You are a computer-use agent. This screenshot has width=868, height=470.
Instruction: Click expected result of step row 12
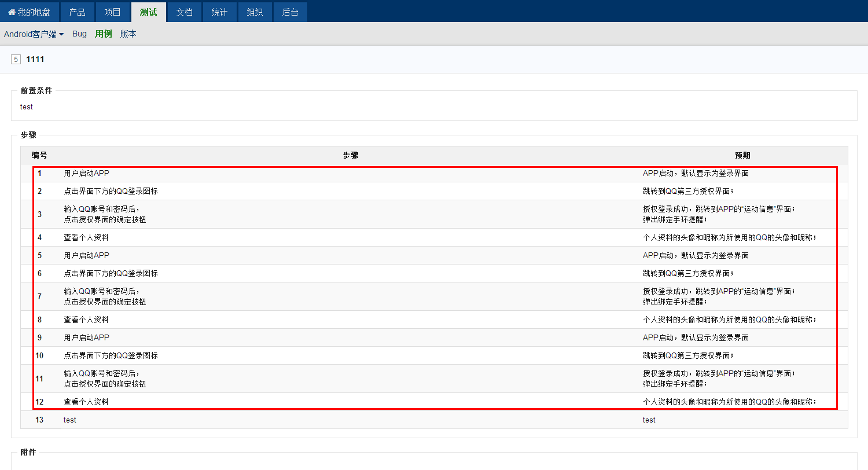coord(730,402)
